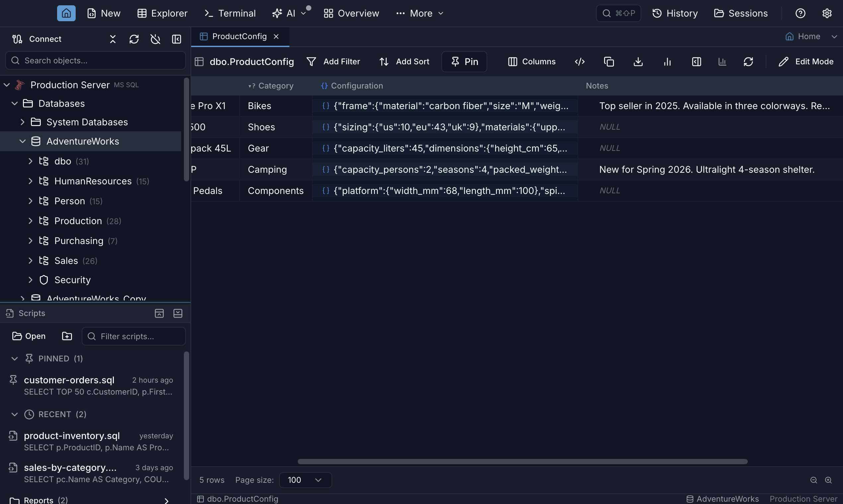This screenshot has height=504, width=843.
Task: Select the Security tree node
Action: (72, 280)
